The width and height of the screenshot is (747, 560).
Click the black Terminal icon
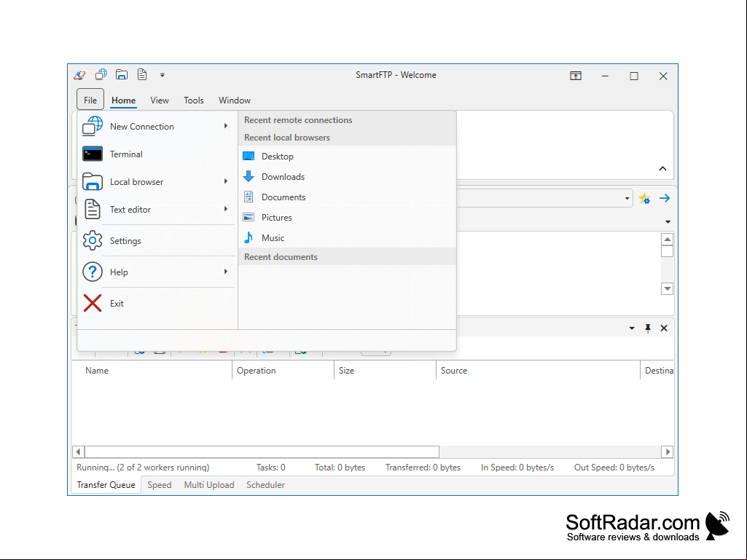tap(93, 154)
